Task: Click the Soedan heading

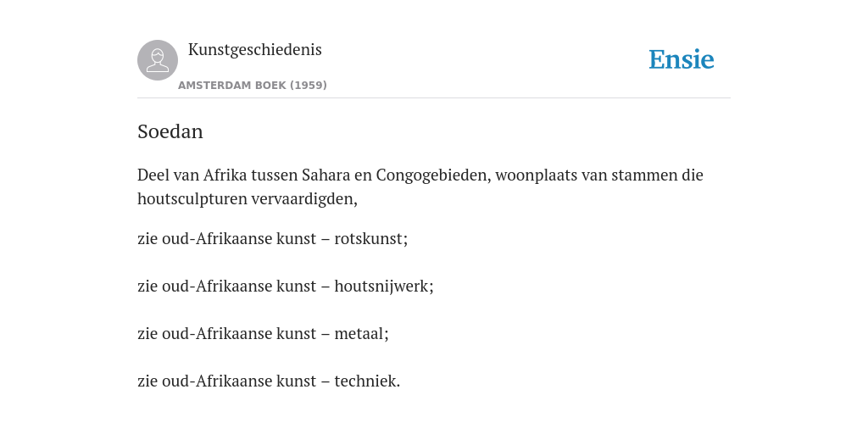Action: point(170,131)
